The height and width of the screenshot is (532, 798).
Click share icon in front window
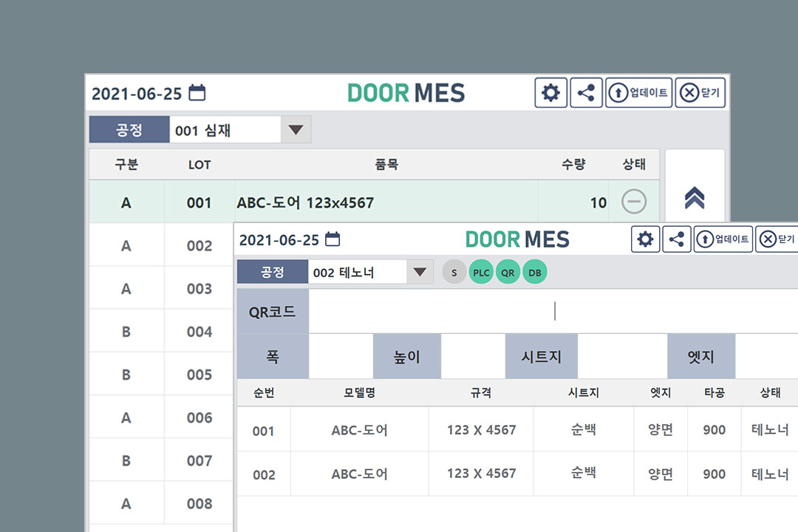(676, 239)
